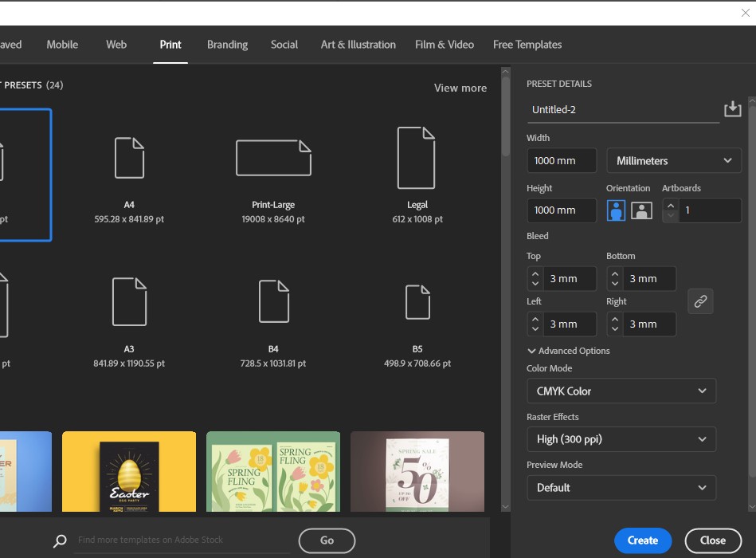Toggle the bleed link chain icon
Viewport: 756px width, 558px height.
700,301
